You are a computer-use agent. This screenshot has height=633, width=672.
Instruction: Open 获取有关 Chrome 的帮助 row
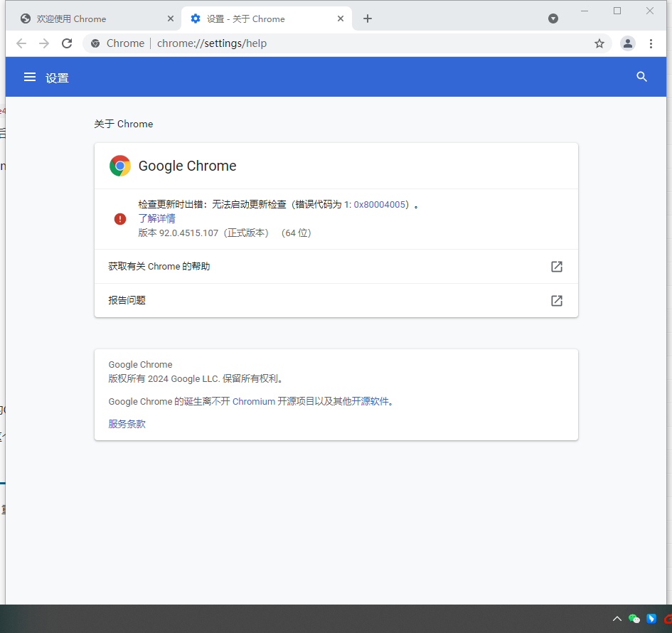click(x=336, y=266)
